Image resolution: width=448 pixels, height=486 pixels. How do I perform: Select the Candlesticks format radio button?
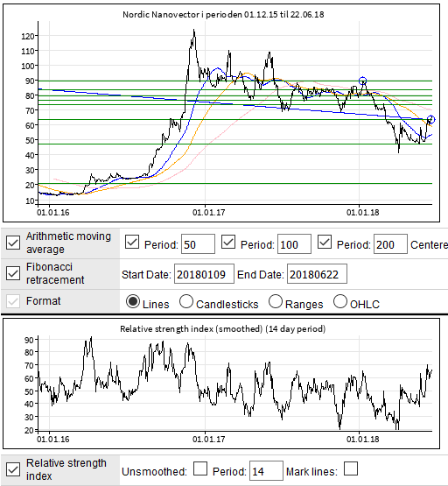coord(186,301)
